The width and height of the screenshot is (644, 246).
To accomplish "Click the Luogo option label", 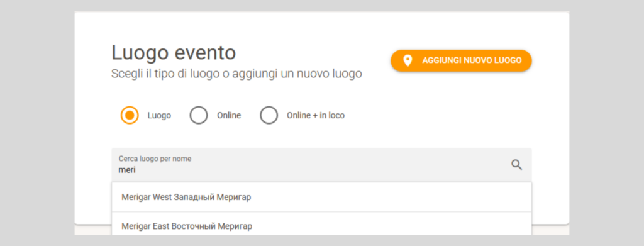I will [159, 115].
